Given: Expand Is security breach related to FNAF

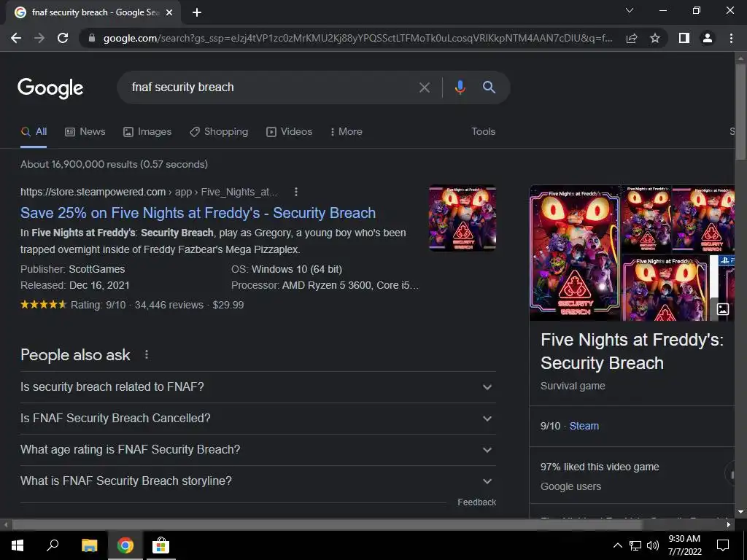Looking at the screenshot, I should tap(258, 387).
